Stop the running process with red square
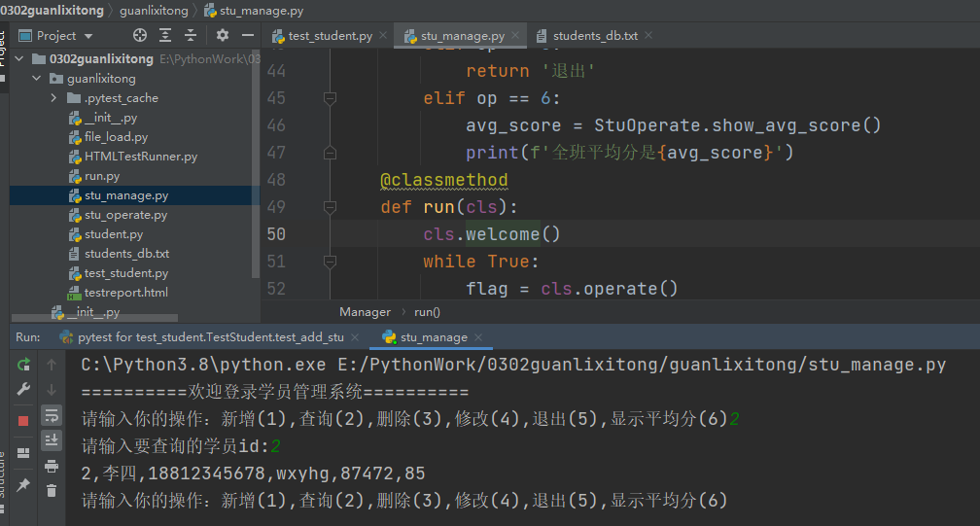 23,421
